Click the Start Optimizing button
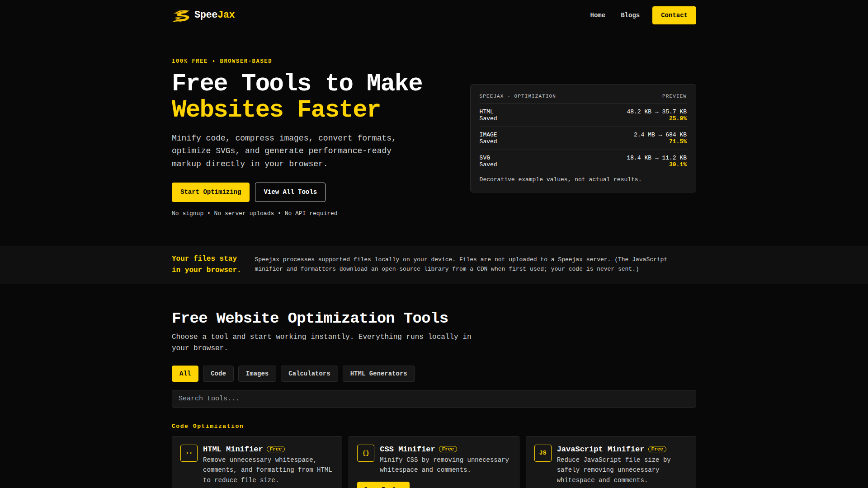The height and width of the screenshot is (488, 868). (211, 192)
